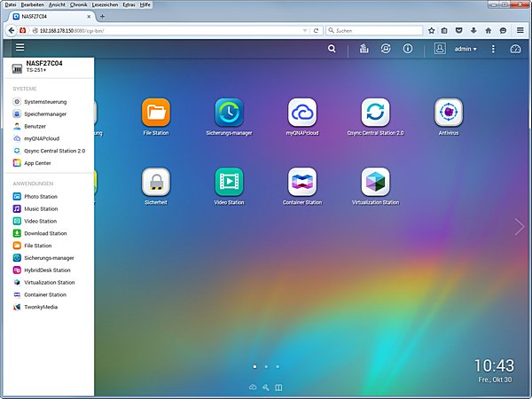The height and width of the screenshot is (399, 532).
Task: Click the browser URL address field
Action: point(169,30)
